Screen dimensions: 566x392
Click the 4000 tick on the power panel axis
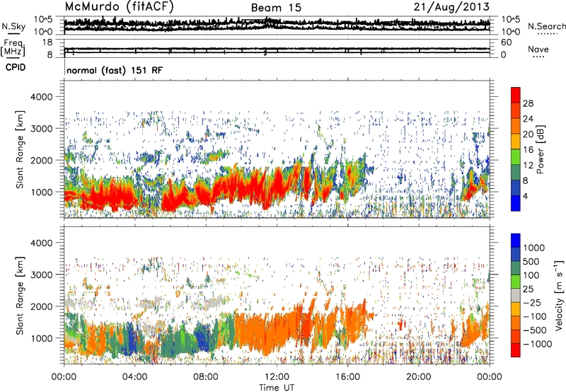[41, 97]
